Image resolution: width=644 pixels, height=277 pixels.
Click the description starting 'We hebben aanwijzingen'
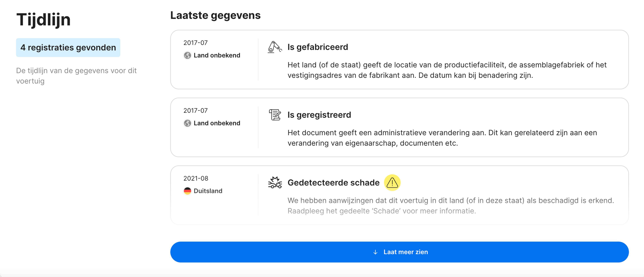(450, 206)
